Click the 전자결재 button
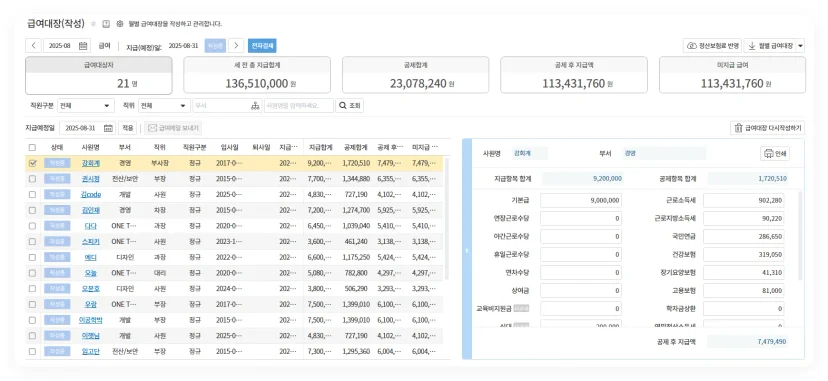This screenshot has width=828, height=381. coord(262,45)
